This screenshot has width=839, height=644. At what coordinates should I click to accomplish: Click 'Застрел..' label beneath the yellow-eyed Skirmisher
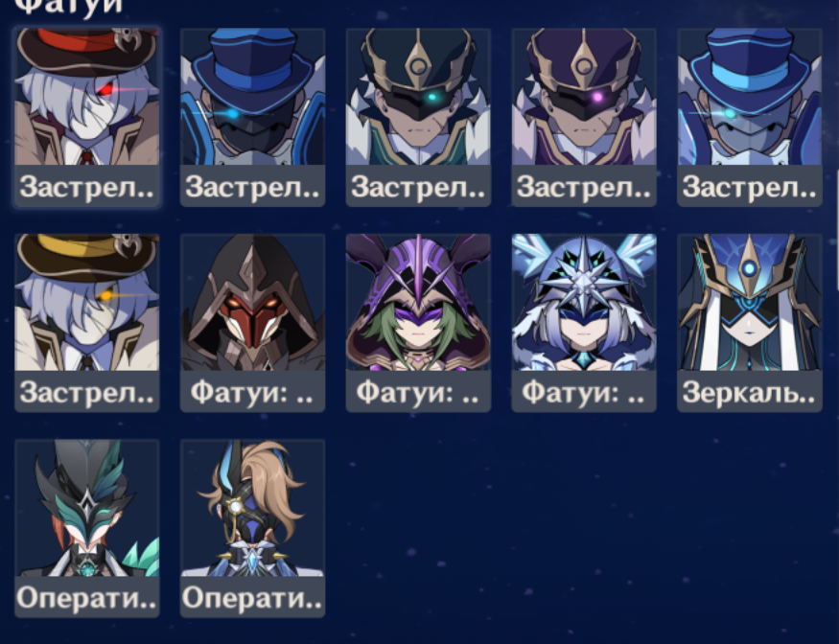(x=87, y=392)
